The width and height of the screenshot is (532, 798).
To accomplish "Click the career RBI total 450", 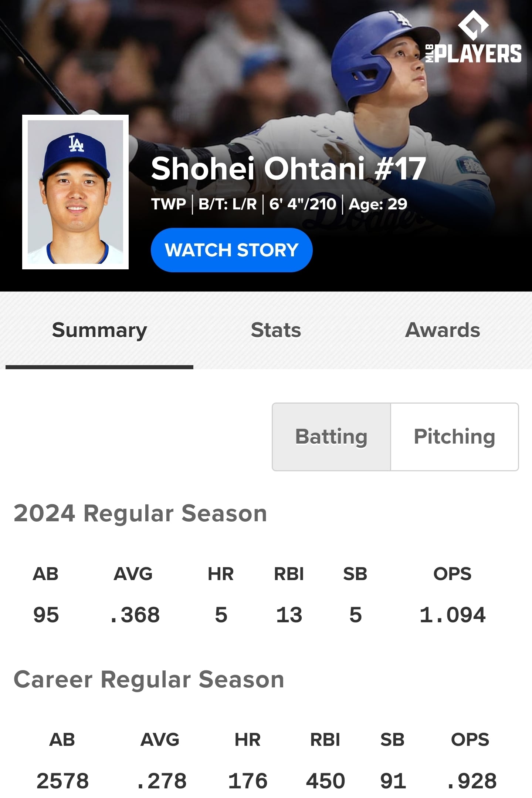I will 325,781.
